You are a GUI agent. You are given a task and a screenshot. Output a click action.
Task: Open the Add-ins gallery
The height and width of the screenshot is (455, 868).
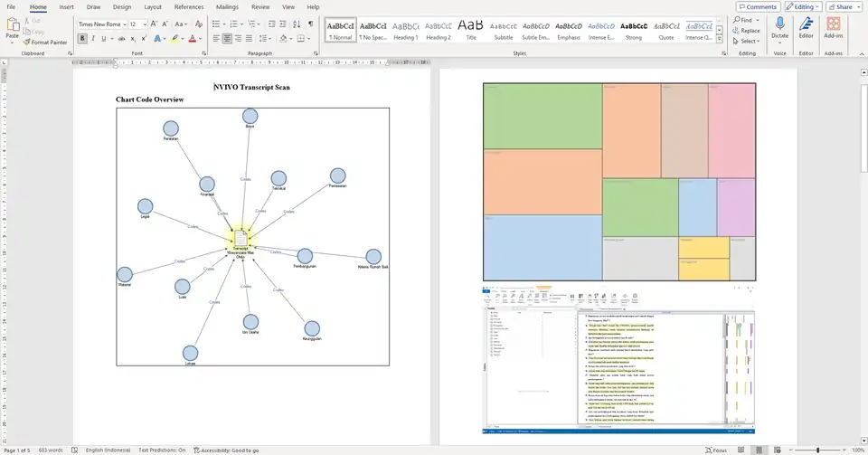click(x=833, y=28)
